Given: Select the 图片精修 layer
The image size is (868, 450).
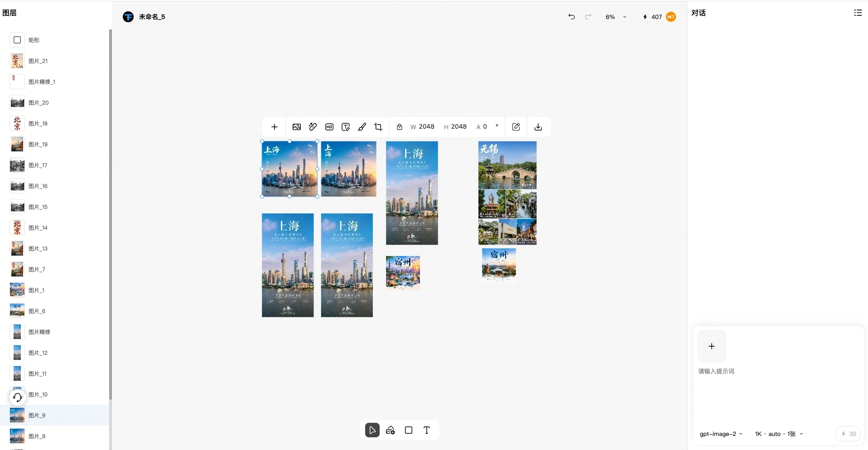Looking at the screenshot, I should click(54, 332).
